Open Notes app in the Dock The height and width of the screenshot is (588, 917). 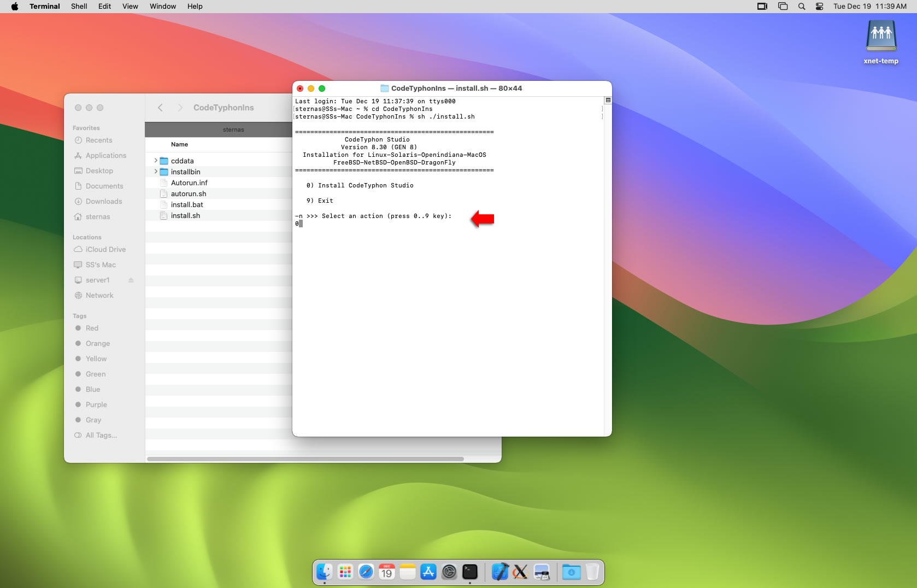pos(408,572)
